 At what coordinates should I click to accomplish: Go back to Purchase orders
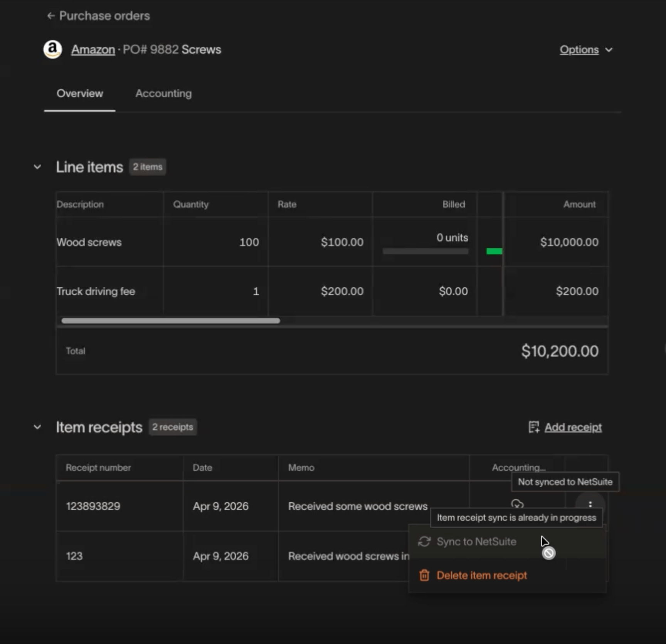pos(98,16)
